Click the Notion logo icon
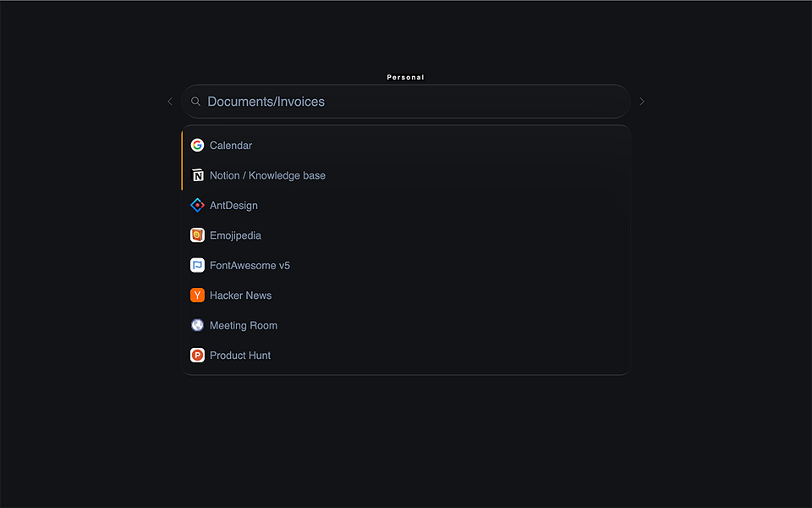812x508 pixels. click(197, 175)
